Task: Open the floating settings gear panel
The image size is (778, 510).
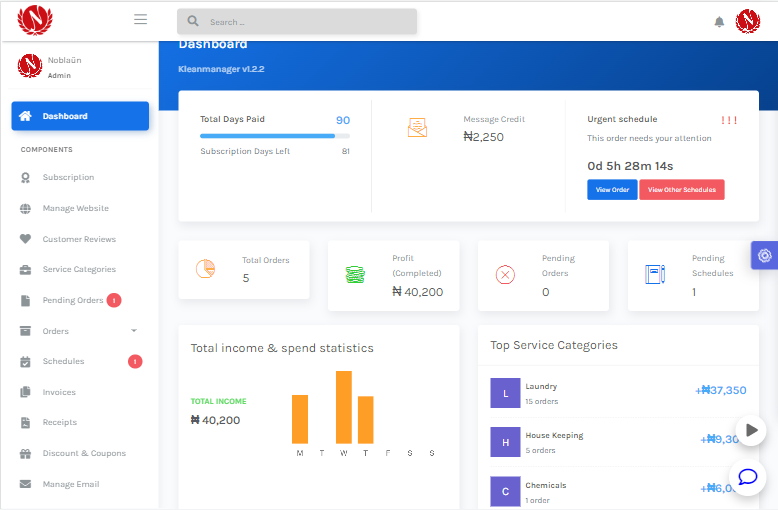Action: [765, 255]
